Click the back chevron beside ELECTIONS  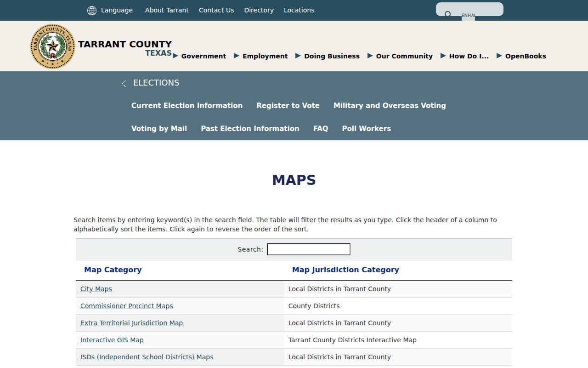[124, 83]
